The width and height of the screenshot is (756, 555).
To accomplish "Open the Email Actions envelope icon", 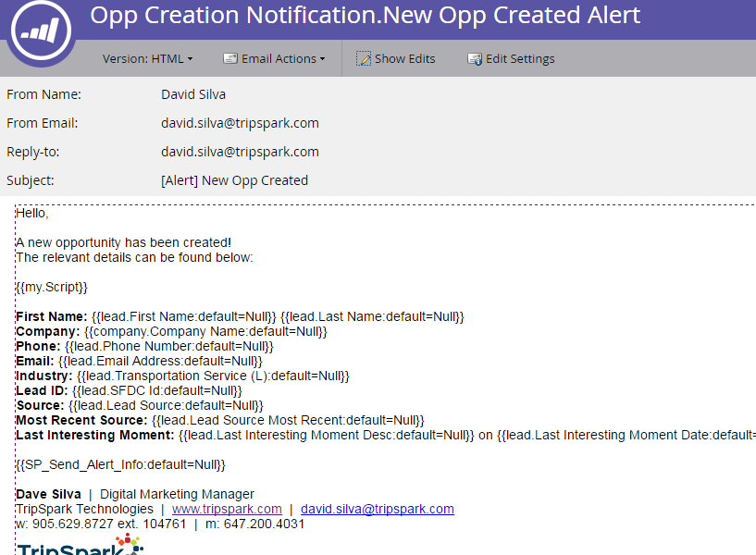I will tap(230, 59).
